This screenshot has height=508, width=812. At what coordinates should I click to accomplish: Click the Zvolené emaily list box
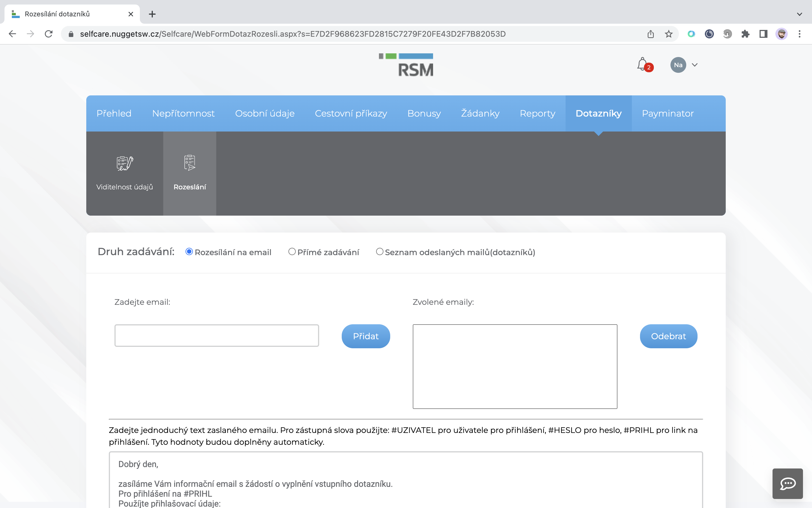tap(515, 366)
